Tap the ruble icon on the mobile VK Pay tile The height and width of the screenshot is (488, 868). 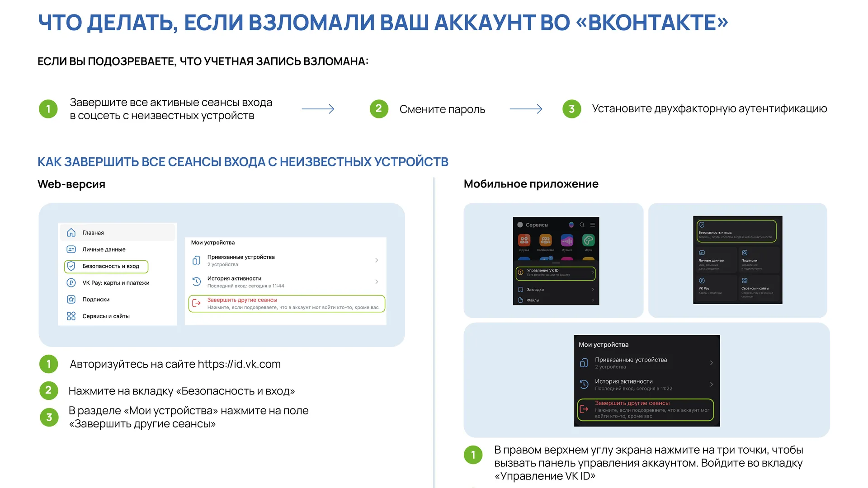[x=702, y=281]
